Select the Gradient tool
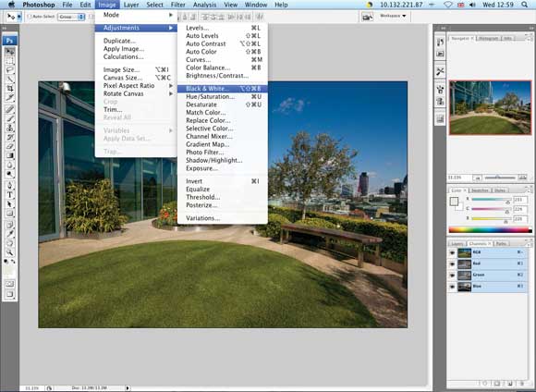536x392 pixels. tap(10, 155)
